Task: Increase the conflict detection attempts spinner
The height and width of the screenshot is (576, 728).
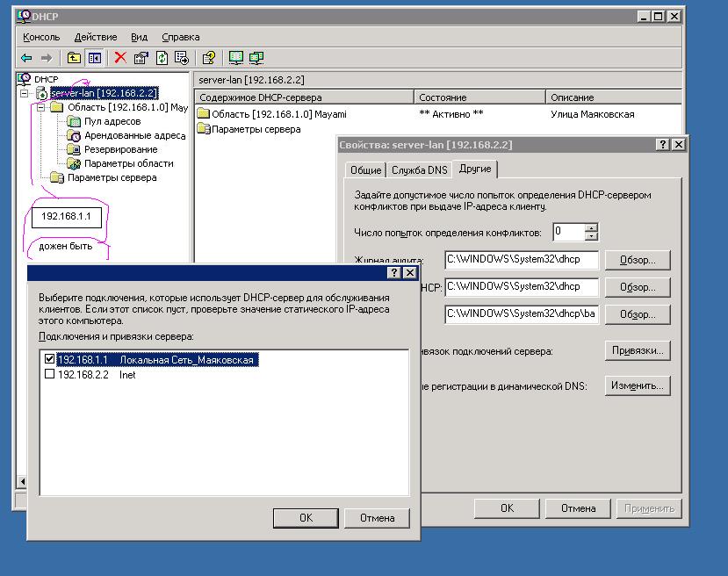Action: point(591,228)
